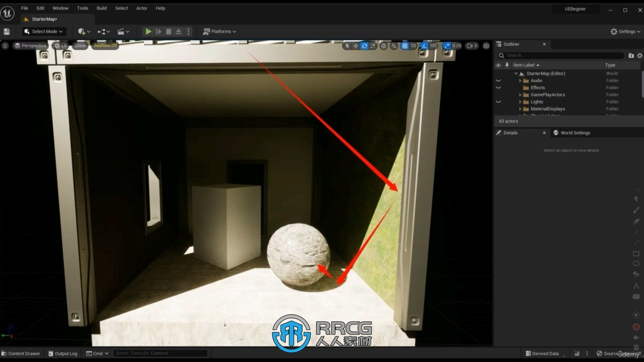644x362 pixels.
Task: Open Outliner settings gear icon
Action: 640,55
